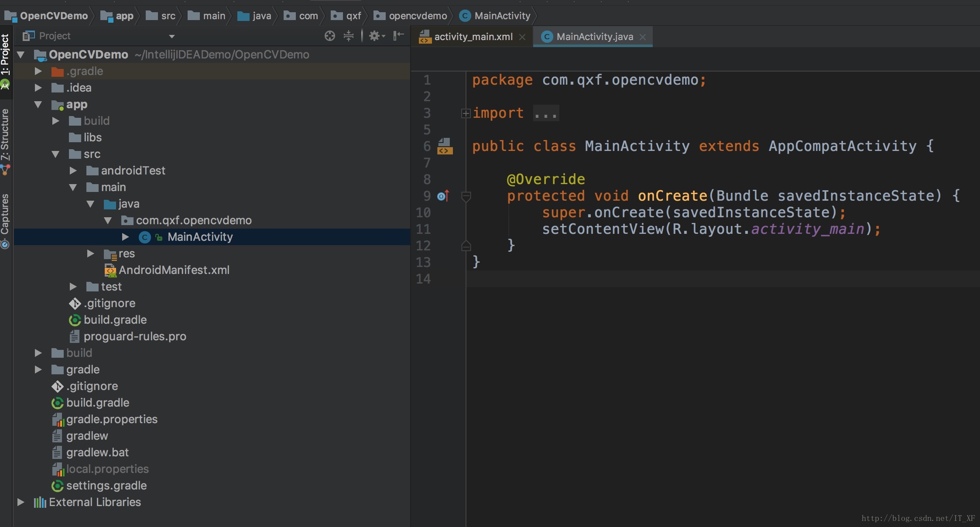Click the Collapse All icon in Project panel
980x527 pixels.
tap(349, 36)
